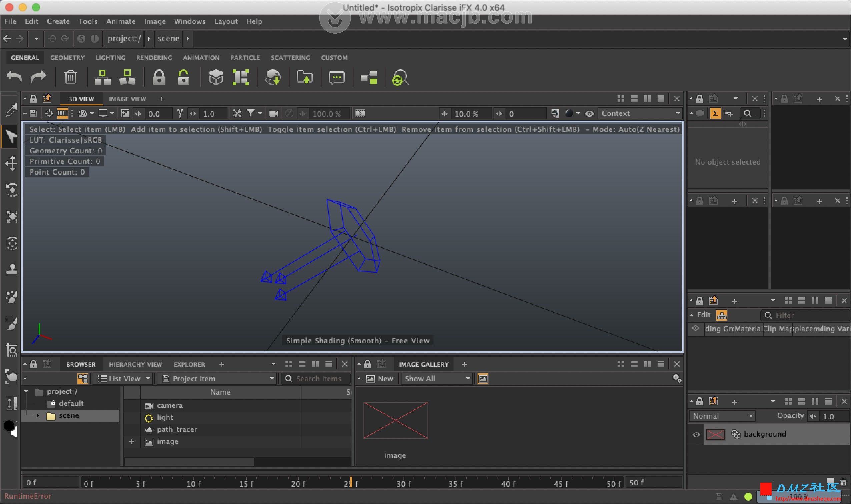Screen dimensions: 851x504
Task: Click the cube Create Context icon
Action: point(216,77)
